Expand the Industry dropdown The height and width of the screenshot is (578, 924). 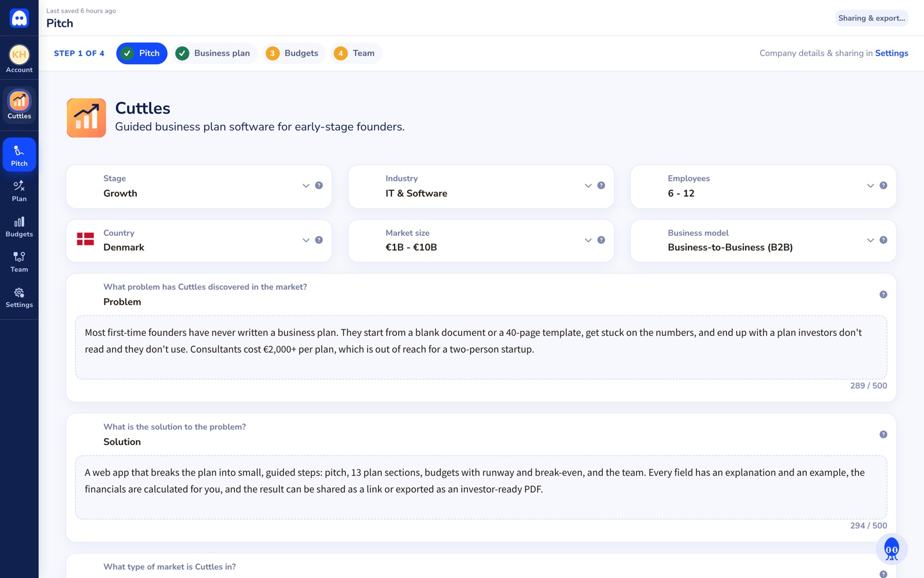588,186
